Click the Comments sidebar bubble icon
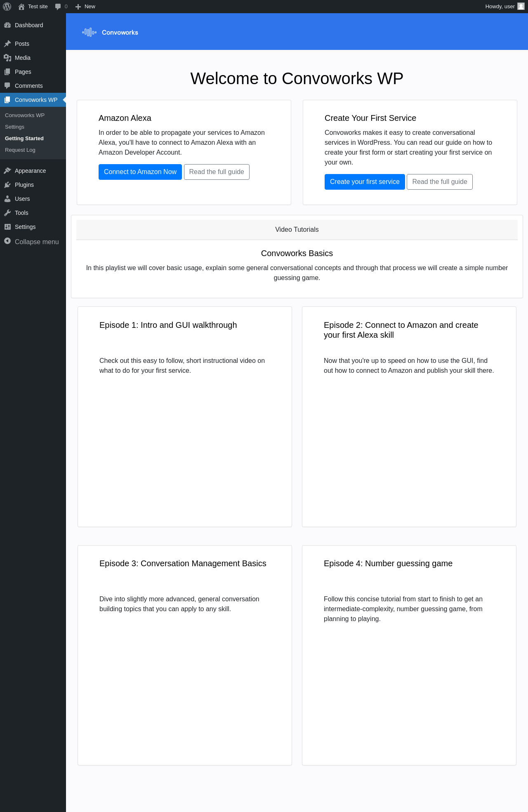Viewport: 528px width, 812px height. [7, 86]
